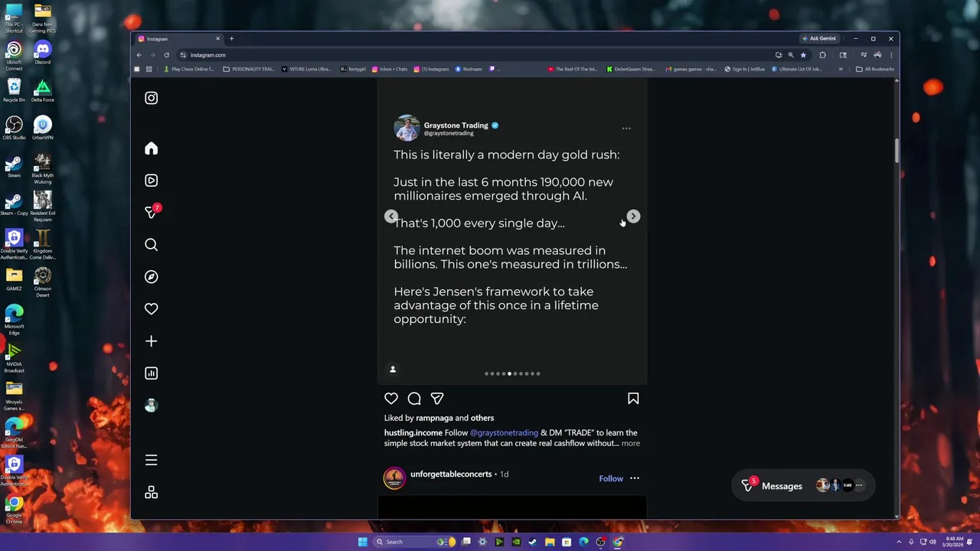Image resolution: width=980 pixels, height=551 pixels.
Task: Open the Reels page from the sidebar
Action: (152, 181)
